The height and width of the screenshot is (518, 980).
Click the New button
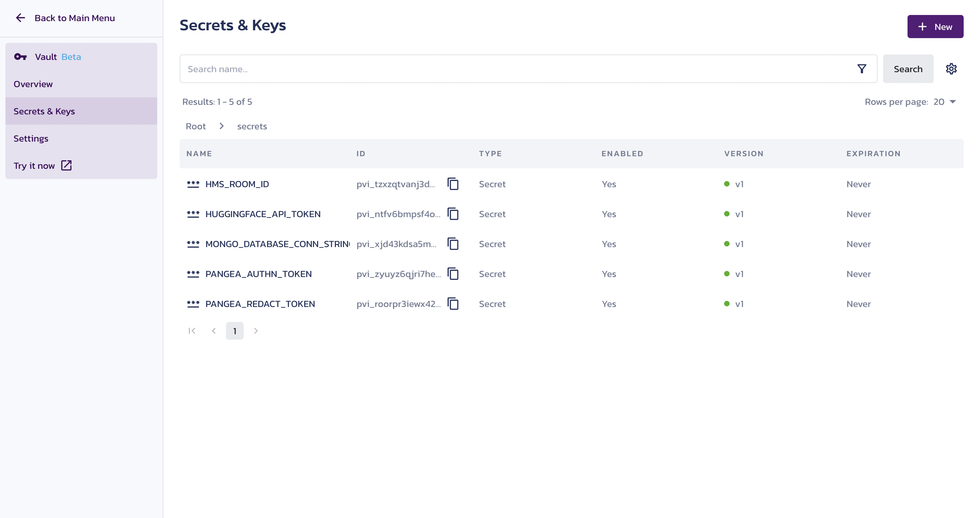click(x=935, y=27)
